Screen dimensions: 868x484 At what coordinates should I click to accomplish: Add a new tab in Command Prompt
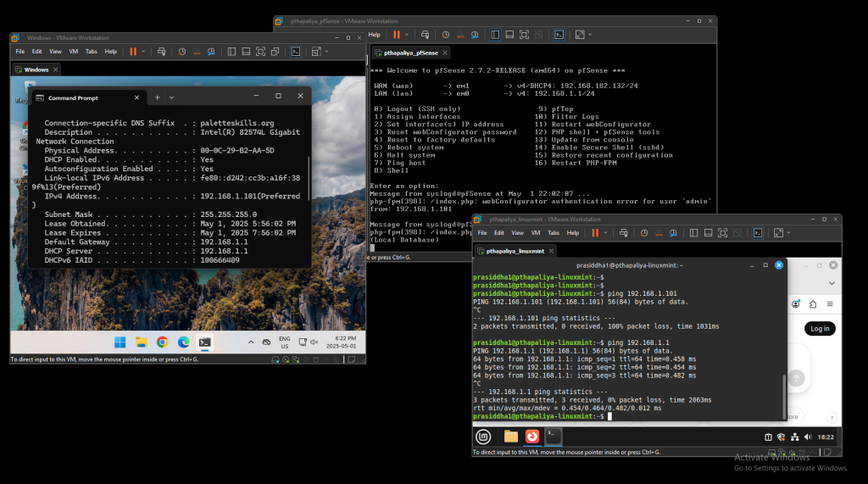click(x=157, y=97)
